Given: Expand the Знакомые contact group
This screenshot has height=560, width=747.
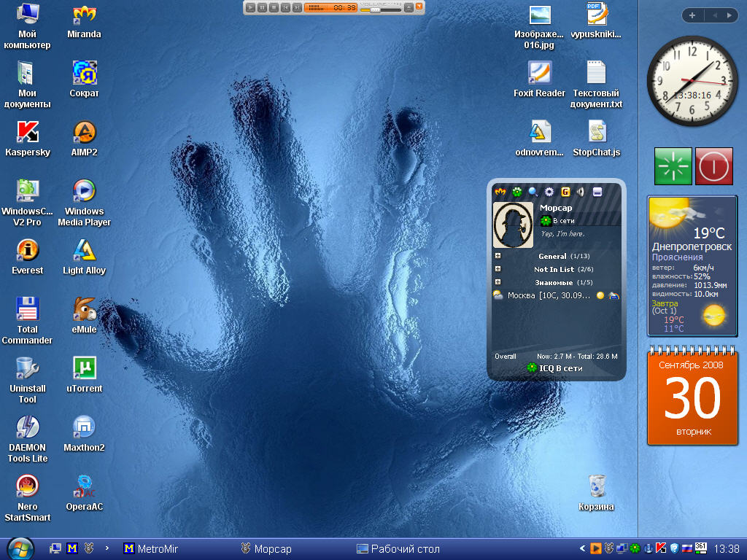Looking at the screenshot, I should coord(498,282).
